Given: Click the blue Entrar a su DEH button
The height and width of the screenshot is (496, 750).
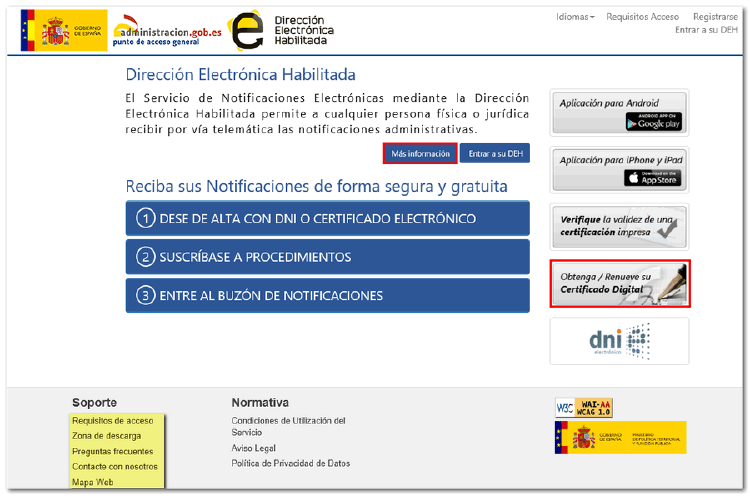Looking at the screenshot, I should 495,154.
